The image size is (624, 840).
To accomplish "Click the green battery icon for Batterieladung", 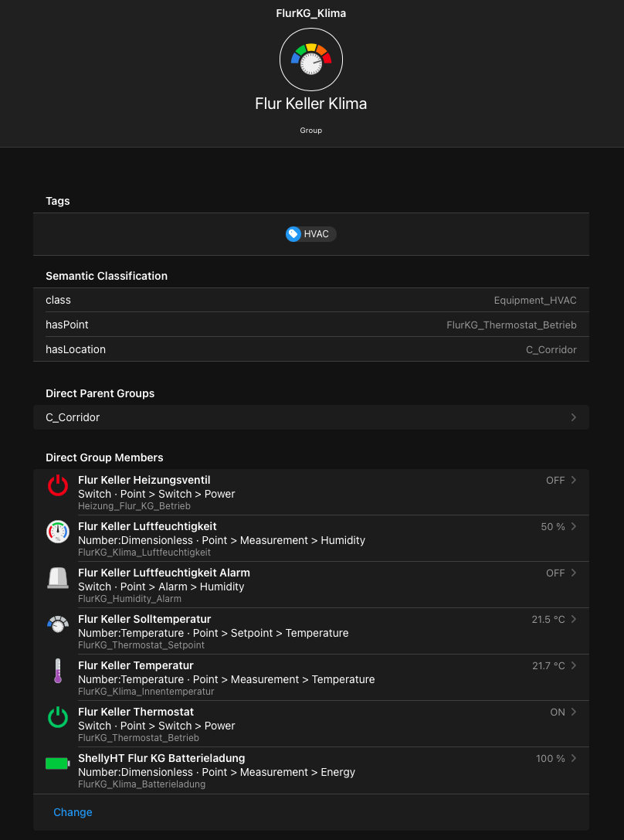I will (58, 763).
